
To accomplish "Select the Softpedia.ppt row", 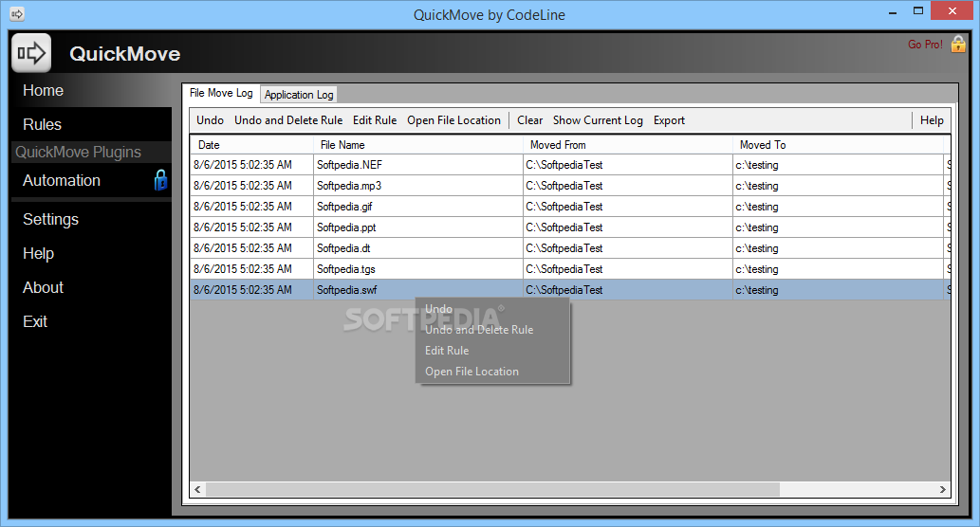I will click(570, 227).
